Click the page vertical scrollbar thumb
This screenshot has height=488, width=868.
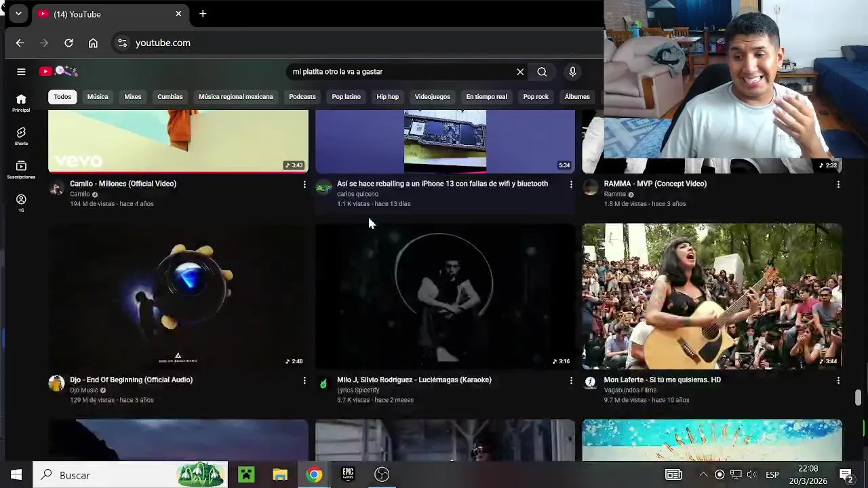coord(858,398)
